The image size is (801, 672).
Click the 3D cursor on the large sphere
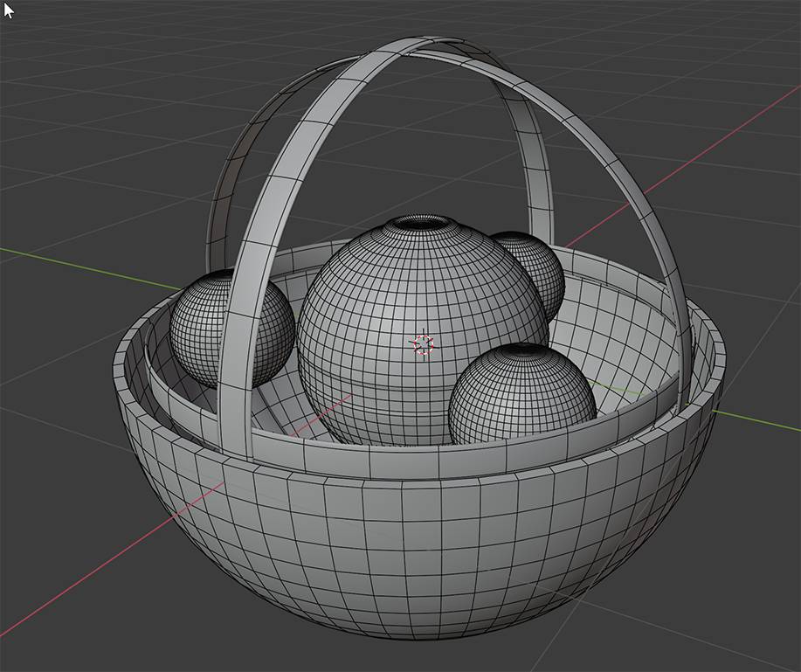click(x=423, y=344)
